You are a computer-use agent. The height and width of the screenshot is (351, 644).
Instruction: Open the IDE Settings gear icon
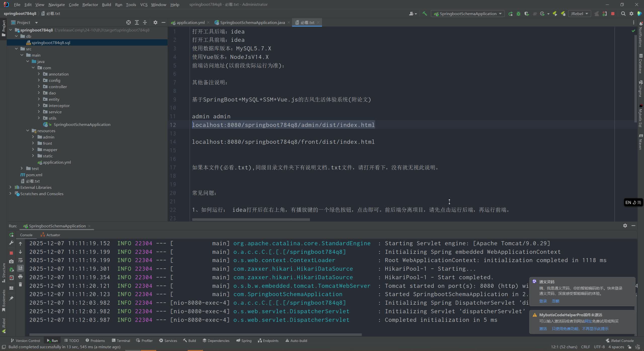point(631,14)
